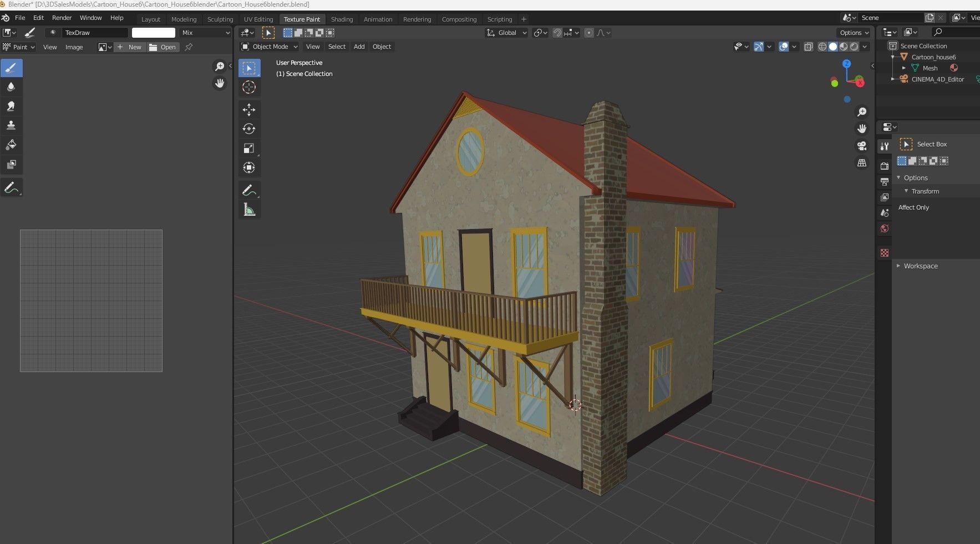Toggle the camera view icon
The image size is (980, 544).
pos(862,146)
